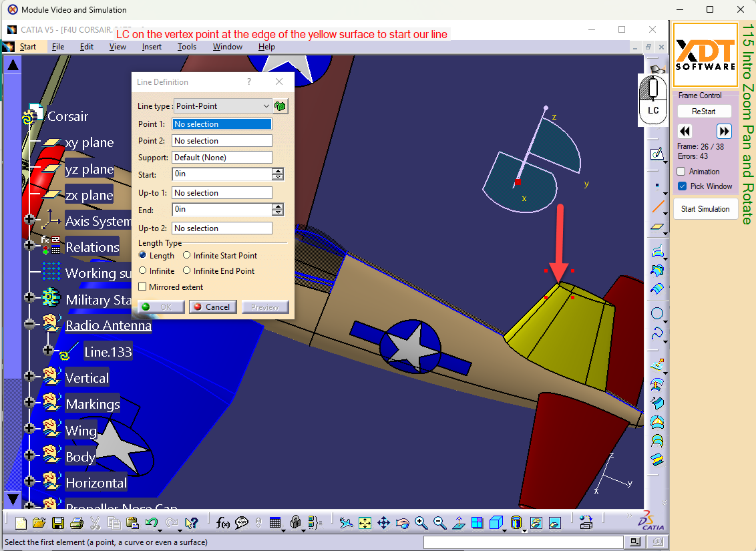756x551 pixels.
Task: Select the orange Line tool
Action: tap(657, 206)
